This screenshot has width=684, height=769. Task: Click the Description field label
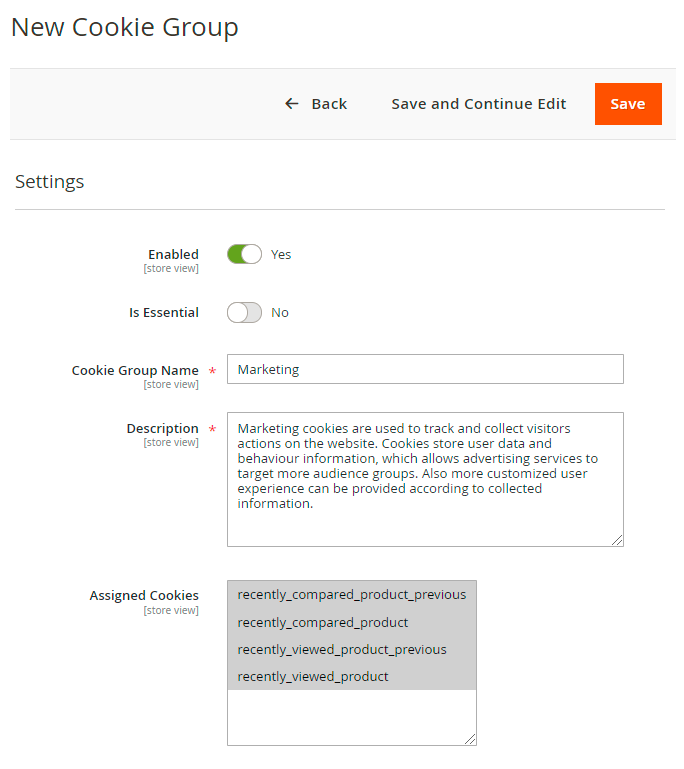pyautogui.click(x=162, y=428)
